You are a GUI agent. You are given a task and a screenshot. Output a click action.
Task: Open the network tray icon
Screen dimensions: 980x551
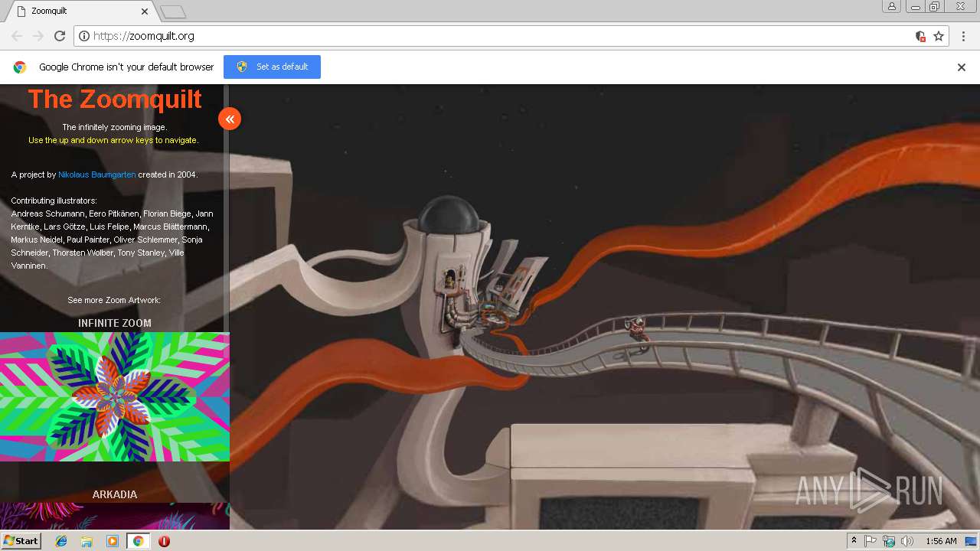889,541
